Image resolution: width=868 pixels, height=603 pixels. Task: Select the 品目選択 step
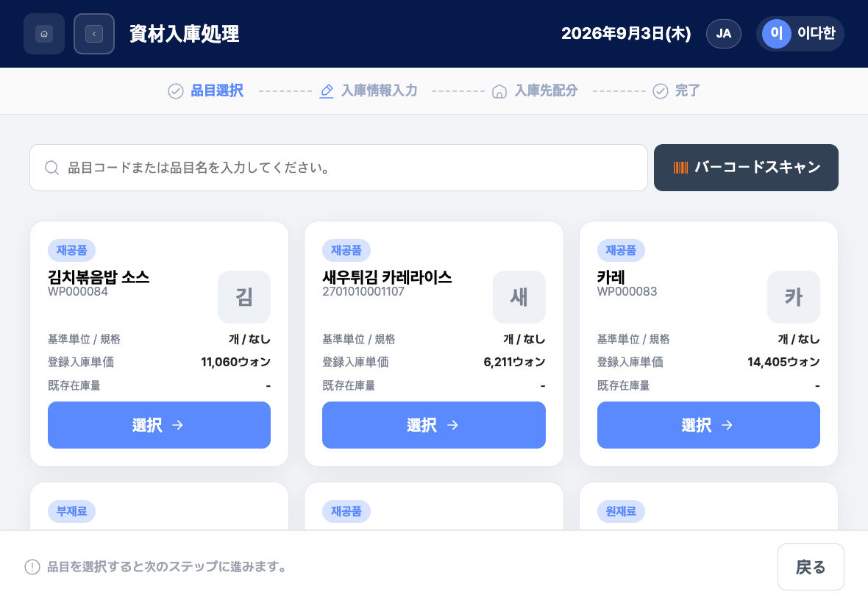[206, 90]
